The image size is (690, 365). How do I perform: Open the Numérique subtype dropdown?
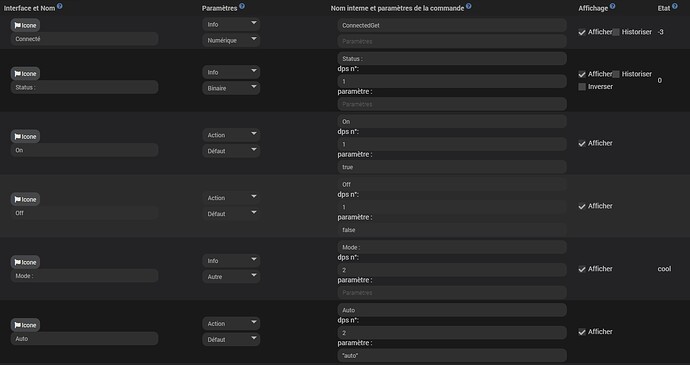231,40
